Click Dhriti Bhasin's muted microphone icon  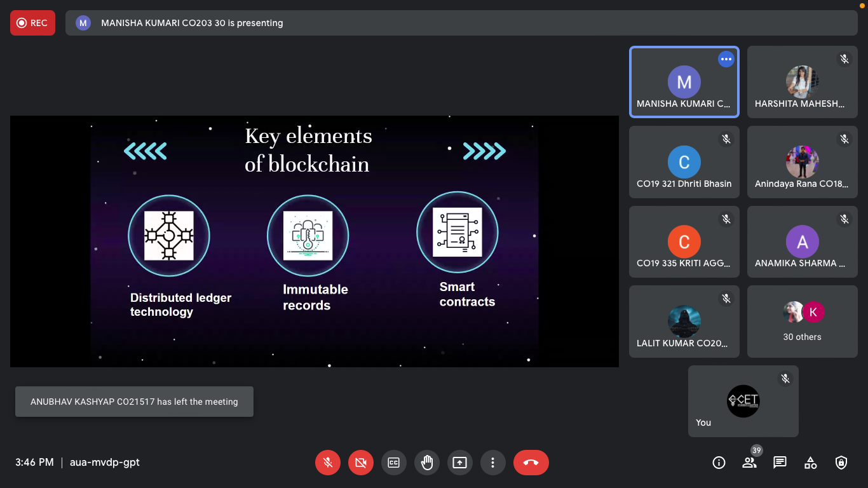[x=726, y=139]
